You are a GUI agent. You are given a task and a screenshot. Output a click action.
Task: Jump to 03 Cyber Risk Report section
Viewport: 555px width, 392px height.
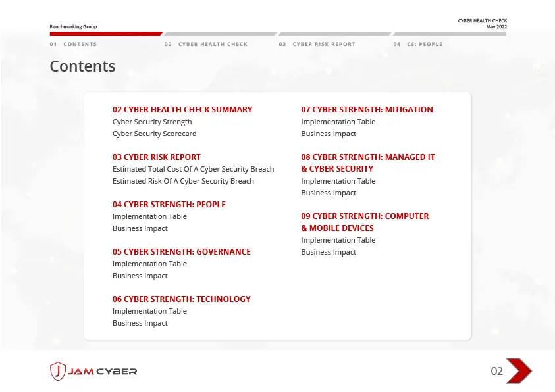pyautogui.click(x=157, y=157)
